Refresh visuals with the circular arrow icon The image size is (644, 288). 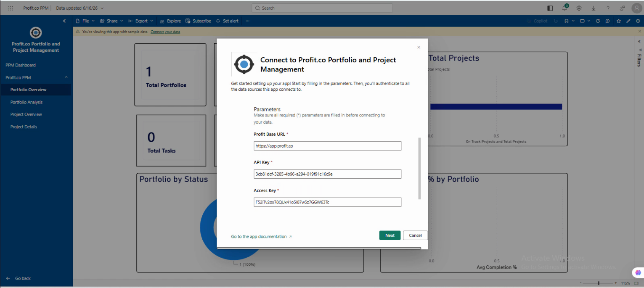click(x=597, y=21)
